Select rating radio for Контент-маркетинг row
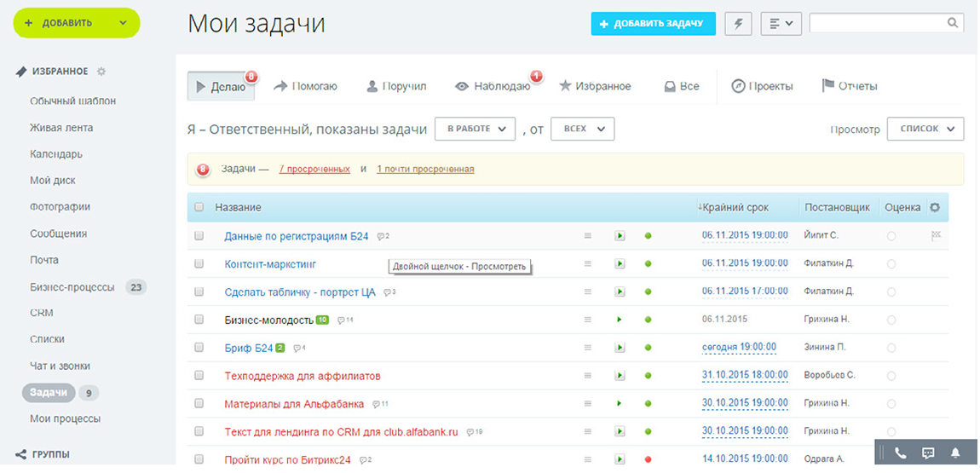Viewport: 980px width, 473px height. coord(891,264)
